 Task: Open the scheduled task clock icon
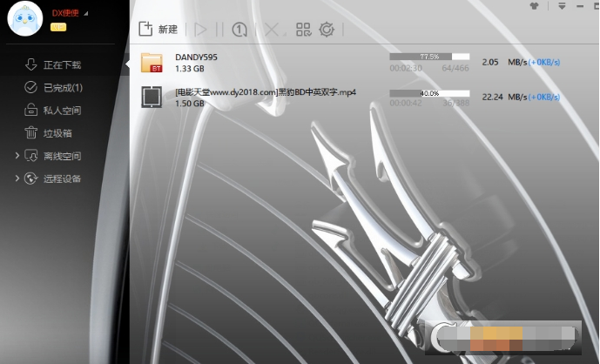click(239, 30)
